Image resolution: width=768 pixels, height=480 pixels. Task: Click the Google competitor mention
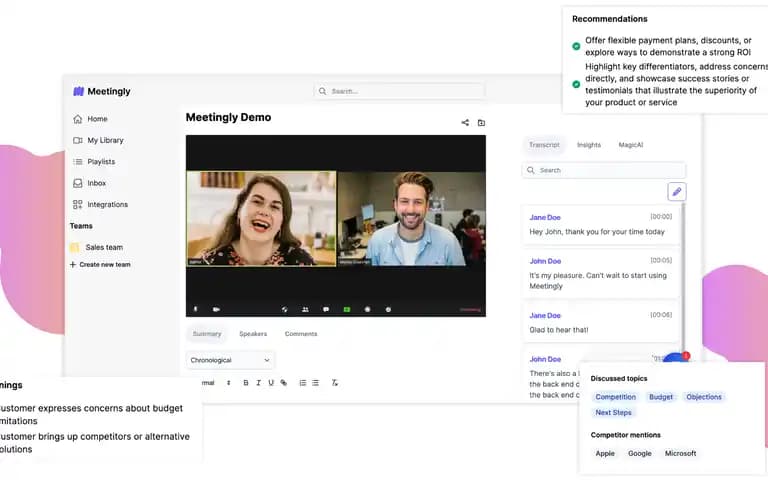640,454
